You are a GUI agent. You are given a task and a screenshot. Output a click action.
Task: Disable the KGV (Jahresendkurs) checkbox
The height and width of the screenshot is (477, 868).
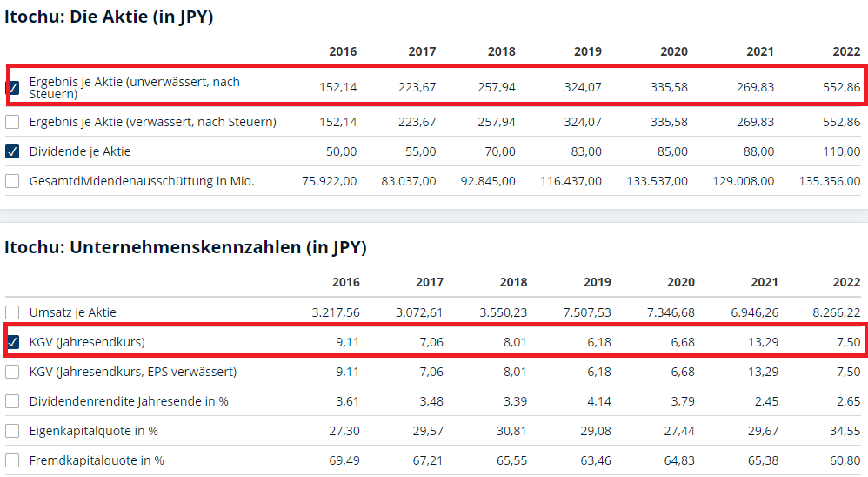tap(12, 342)
